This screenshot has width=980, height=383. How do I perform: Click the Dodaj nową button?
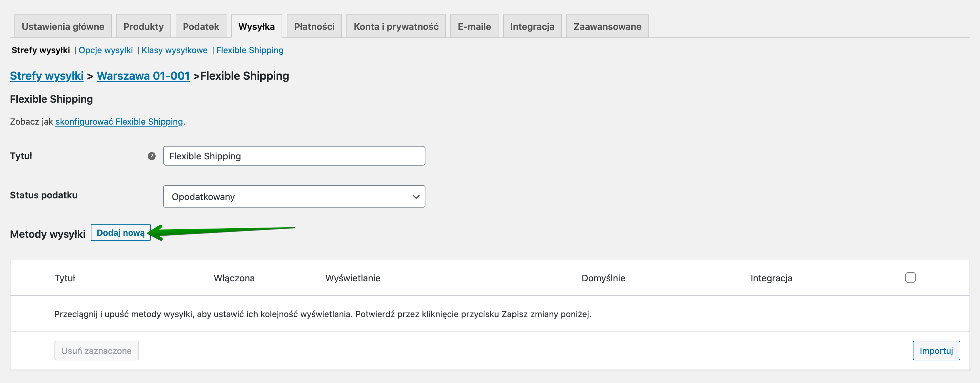click(x=121, y=232)
